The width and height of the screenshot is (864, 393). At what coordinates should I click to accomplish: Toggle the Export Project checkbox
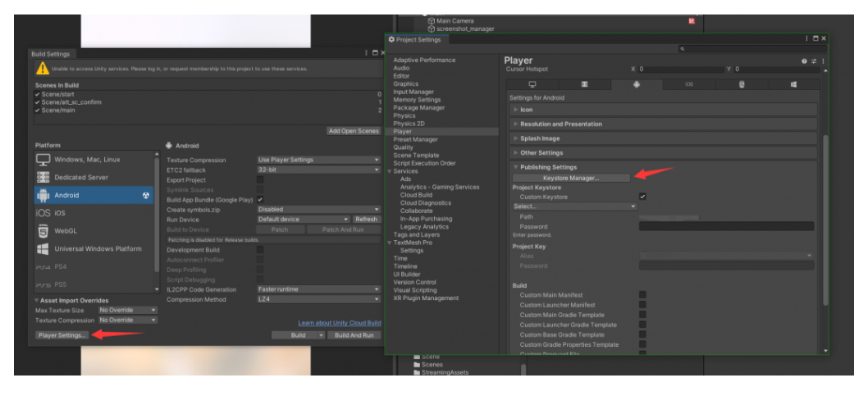coord(260,180)
